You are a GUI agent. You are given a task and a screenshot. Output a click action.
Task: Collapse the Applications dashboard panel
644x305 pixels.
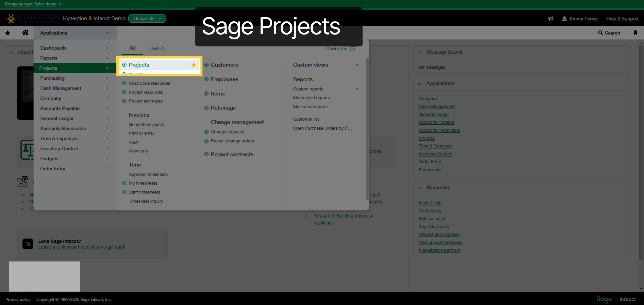pos(420,84)
